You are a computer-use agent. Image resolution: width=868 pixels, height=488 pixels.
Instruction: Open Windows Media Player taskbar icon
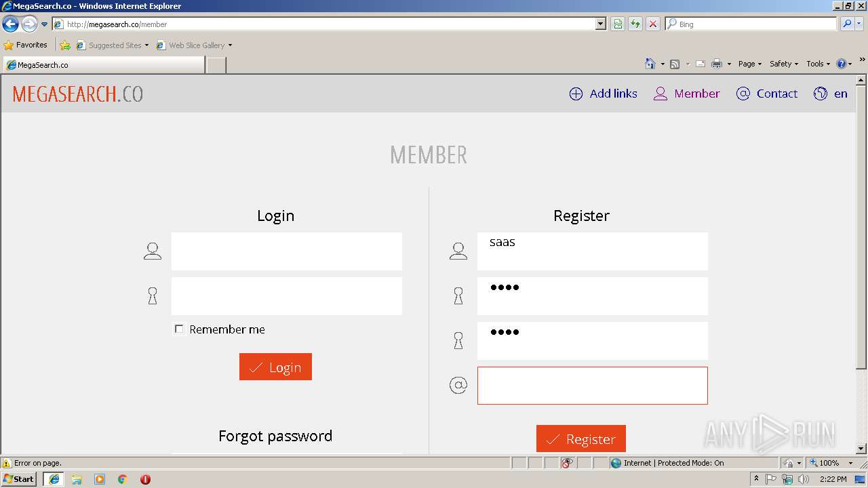100,479
